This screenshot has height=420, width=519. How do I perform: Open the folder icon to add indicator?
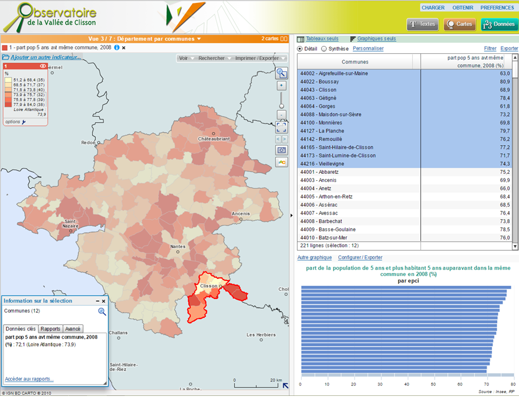click(6, 57)
